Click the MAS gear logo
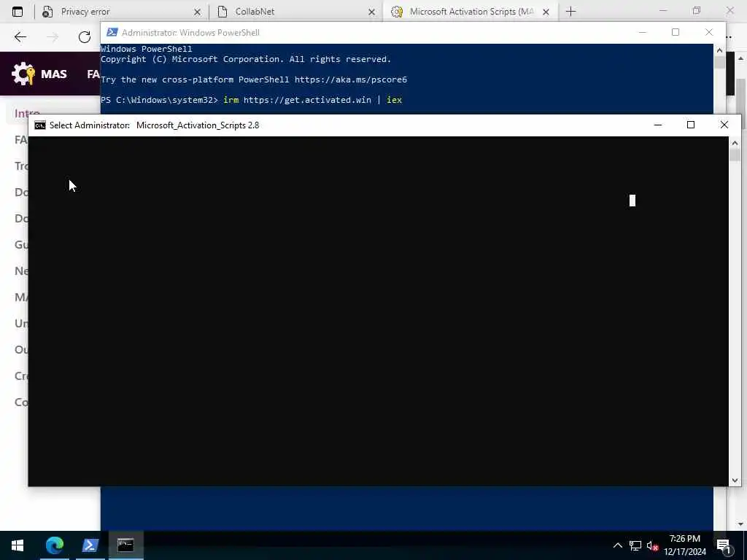Screen dimensions: 747x560 [23, 74]
